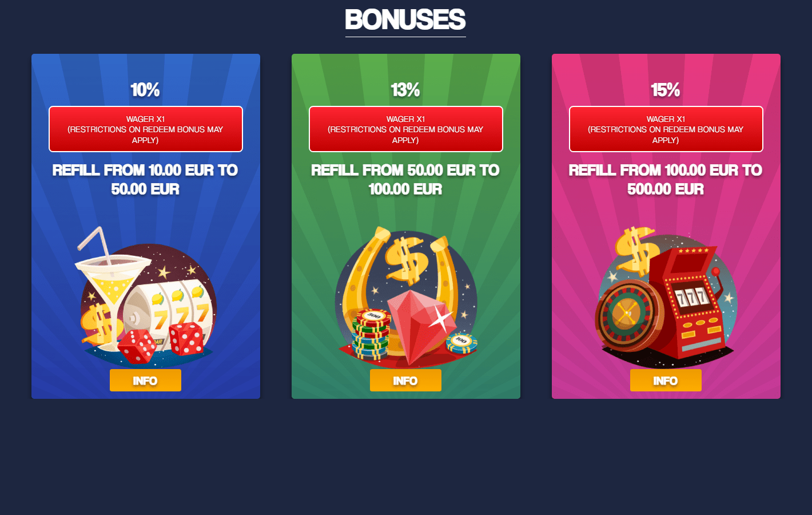Select the BONUSES page heading

[x=405, y=20]
